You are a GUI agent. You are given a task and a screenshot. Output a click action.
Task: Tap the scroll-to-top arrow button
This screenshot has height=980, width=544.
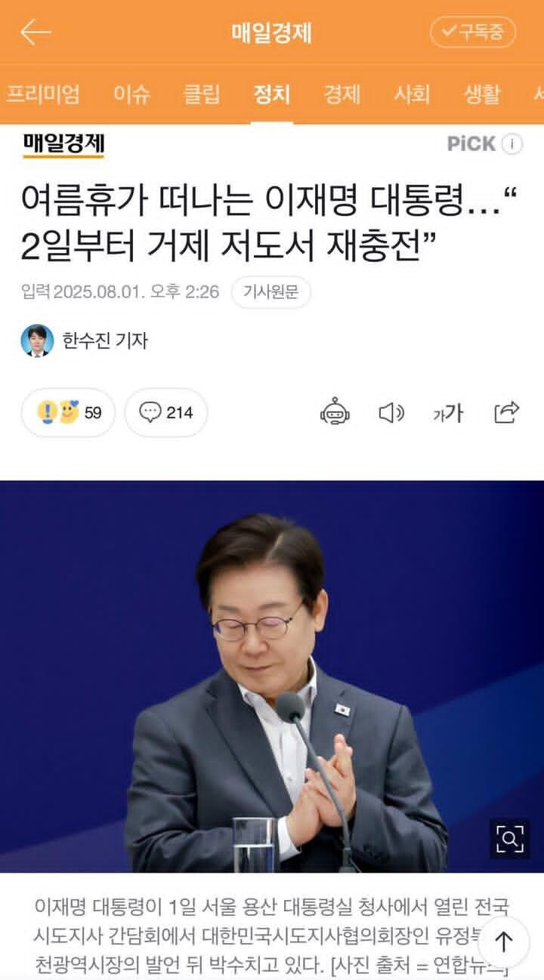[503, 941]
